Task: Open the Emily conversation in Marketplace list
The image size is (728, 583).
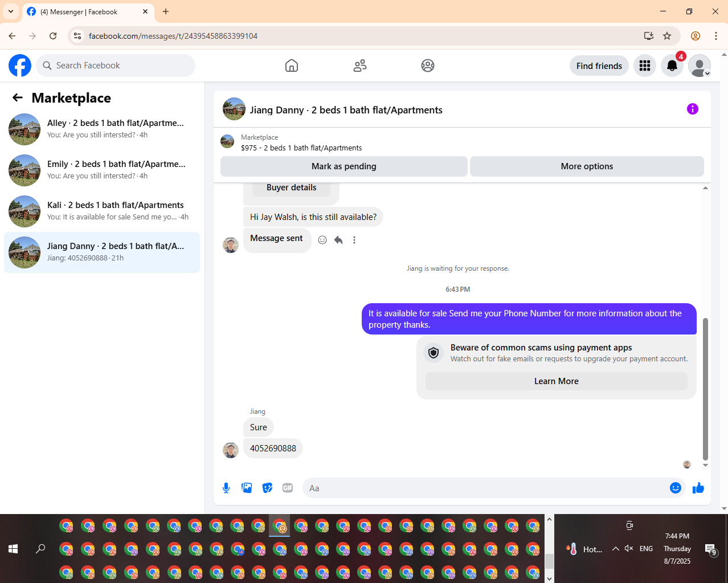Action: click(x=102, y=170)
